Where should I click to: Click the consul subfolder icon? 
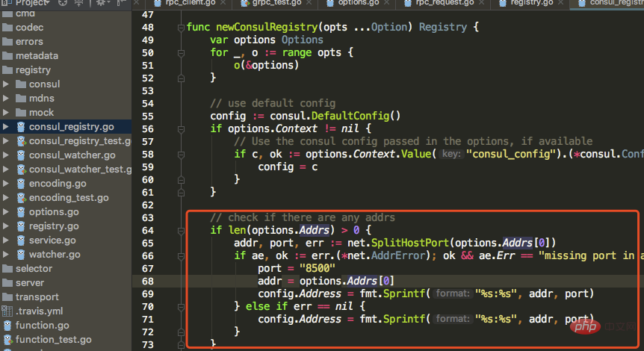(x=21, y=84)
